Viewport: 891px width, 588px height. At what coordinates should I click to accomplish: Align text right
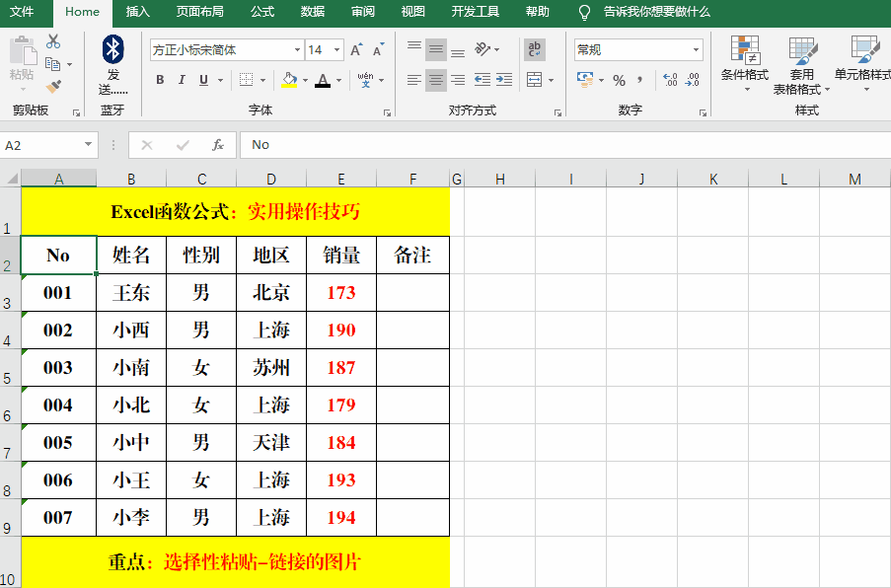(x=458, y=80)
